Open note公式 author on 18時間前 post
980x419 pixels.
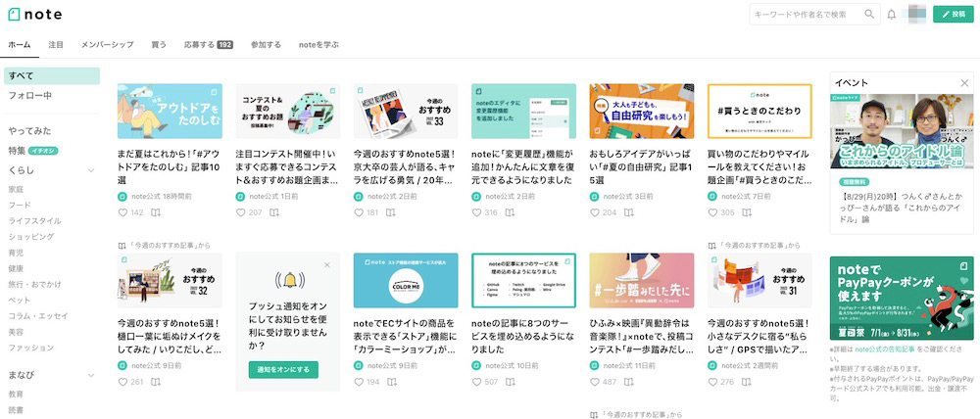click(146, 196)
